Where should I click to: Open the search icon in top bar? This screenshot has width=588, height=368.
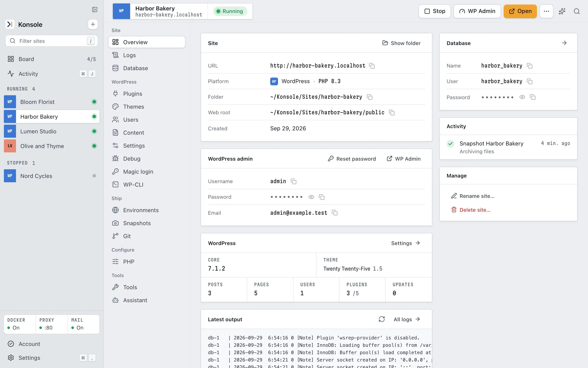pyautogui.click(x=577, y=11)
